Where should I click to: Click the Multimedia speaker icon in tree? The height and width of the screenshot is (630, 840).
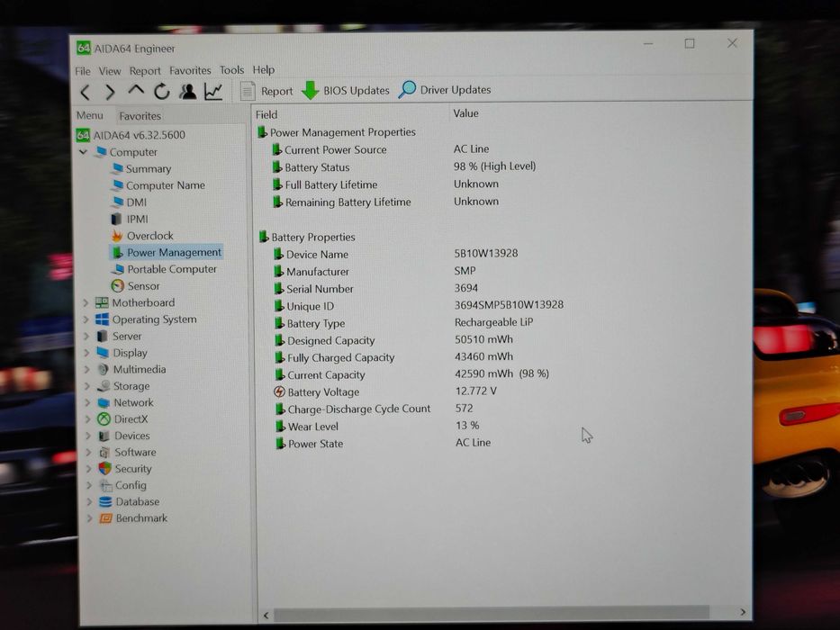click(x=104, y=369)
